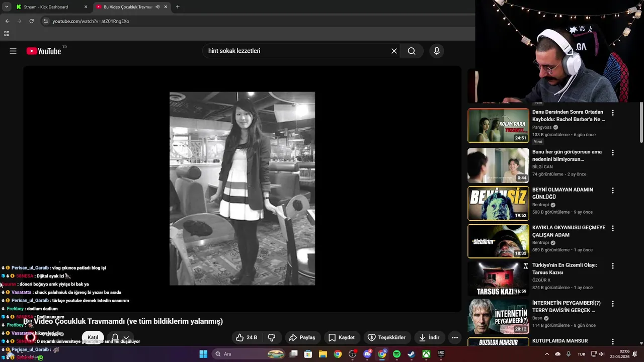The width and height of the screenshot is (644, 362).
Task: Open Türkiye'nin En Gizemli Olayı title
Action: [565, 268]
